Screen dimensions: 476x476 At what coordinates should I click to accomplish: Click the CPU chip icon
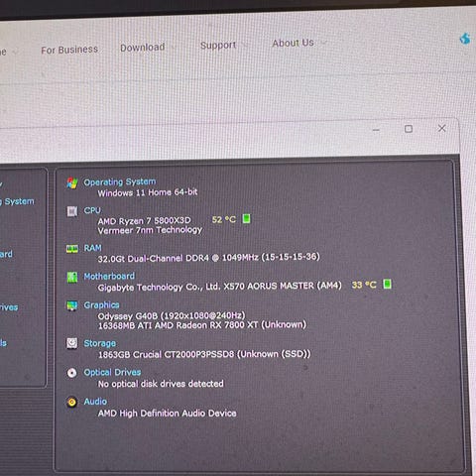click(x=72, y=211)
